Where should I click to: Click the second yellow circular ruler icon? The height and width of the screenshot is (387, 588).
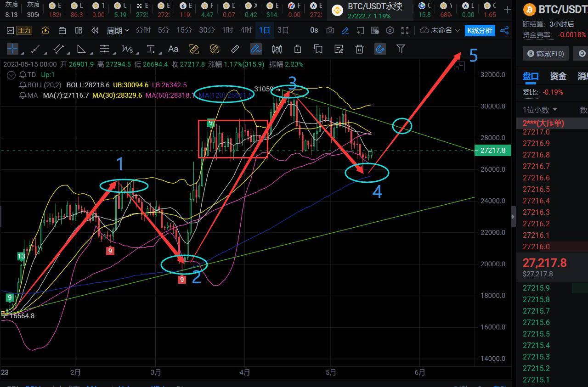(214, 49)
